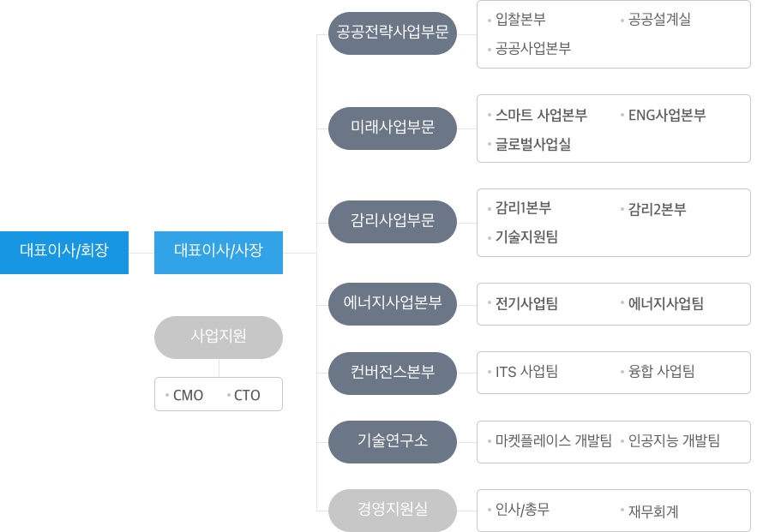The width and height of the screenshot is (757, 532).
Task: Click the ITS 사업팀 entry
Action: (x=526, y=372)
